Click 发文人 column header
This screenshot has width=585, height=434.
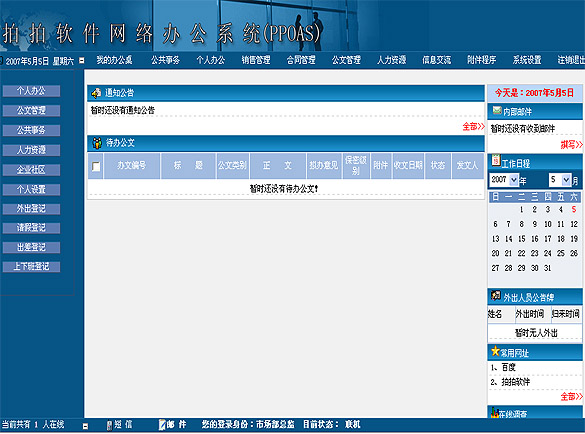[x=467, y=166]
